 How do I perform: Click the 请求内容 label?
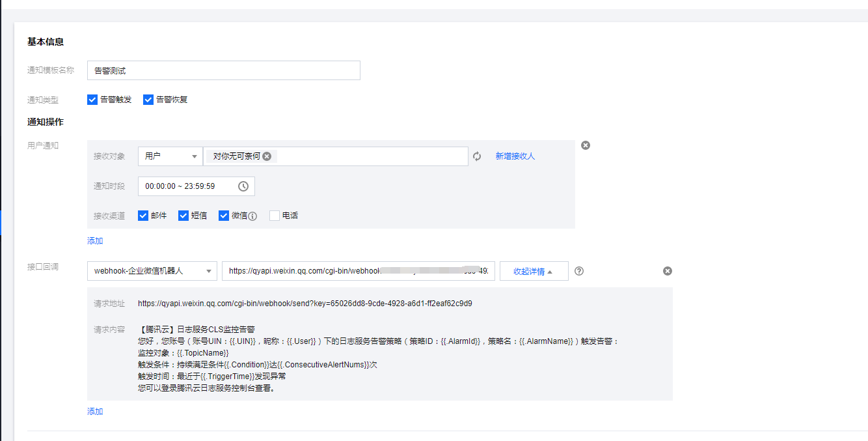tap(109, 330)
